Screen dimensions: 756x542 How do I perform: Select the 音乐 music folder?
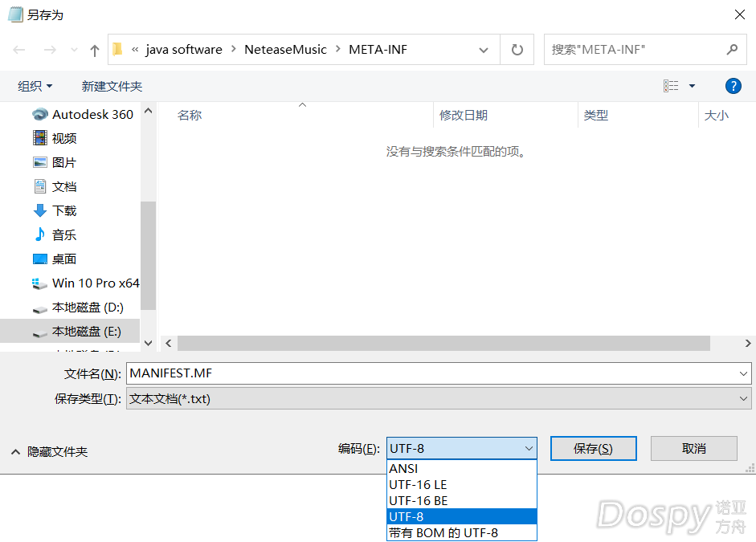tap(64, 234)
